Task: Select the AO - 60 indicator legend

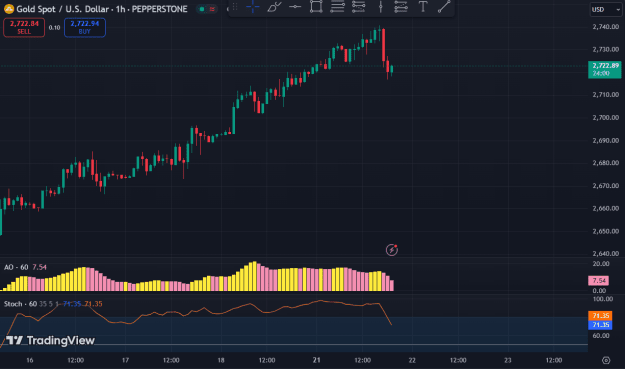Action: [16, 267]
